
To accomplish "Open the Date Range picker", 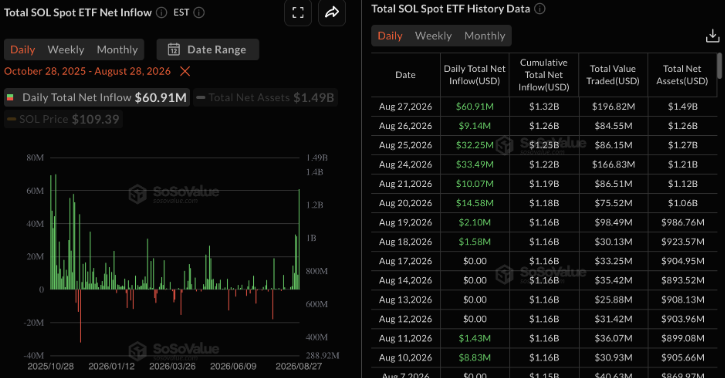I will pyautogui.click(x=208, y=49).
